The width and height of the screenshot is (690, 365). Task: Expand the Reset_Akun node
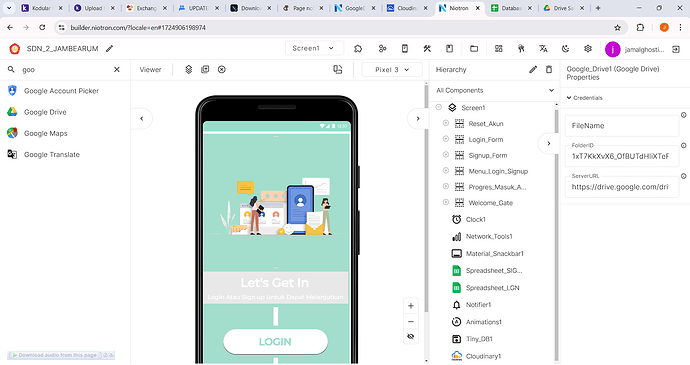point(445,123)
